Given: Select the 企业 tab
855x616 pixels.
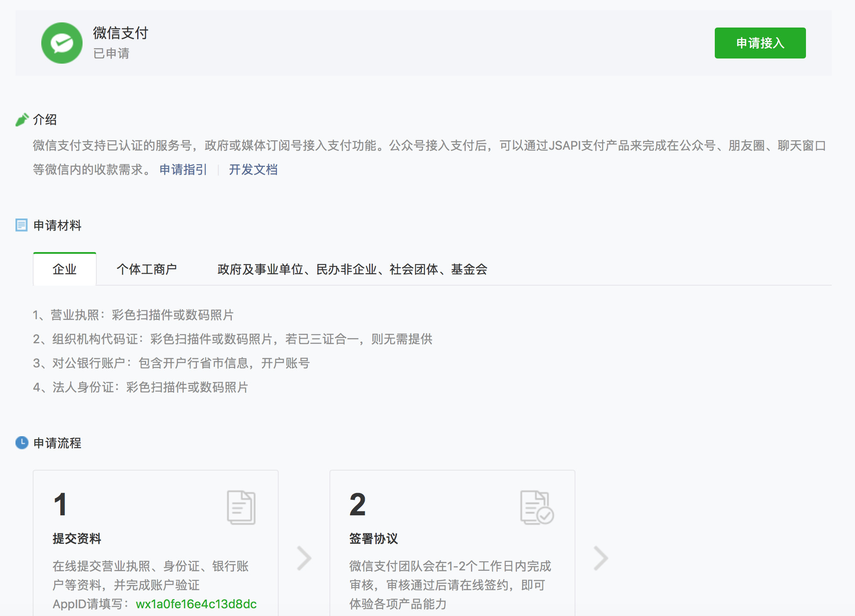Looking at the screenshot, I should coord(65,269).
